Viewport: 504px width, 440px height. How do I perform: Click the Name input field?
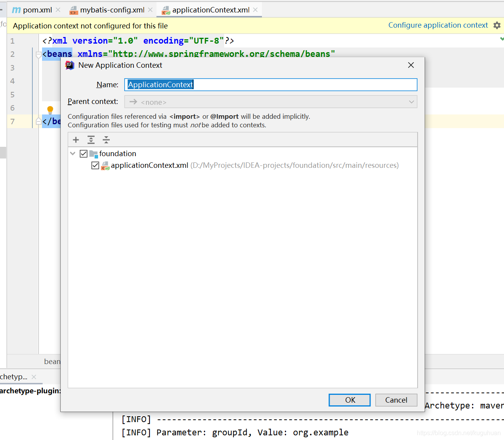tap(271, 84)
